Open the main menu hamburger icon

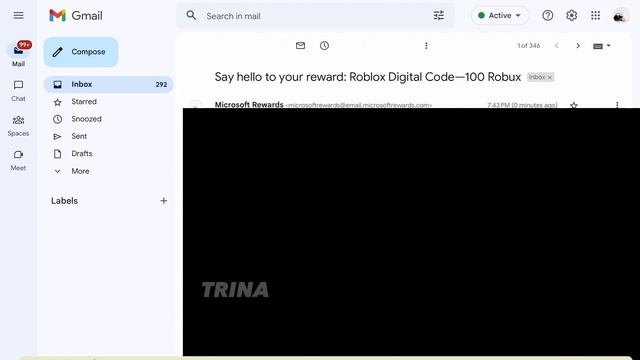click(18, 16)
